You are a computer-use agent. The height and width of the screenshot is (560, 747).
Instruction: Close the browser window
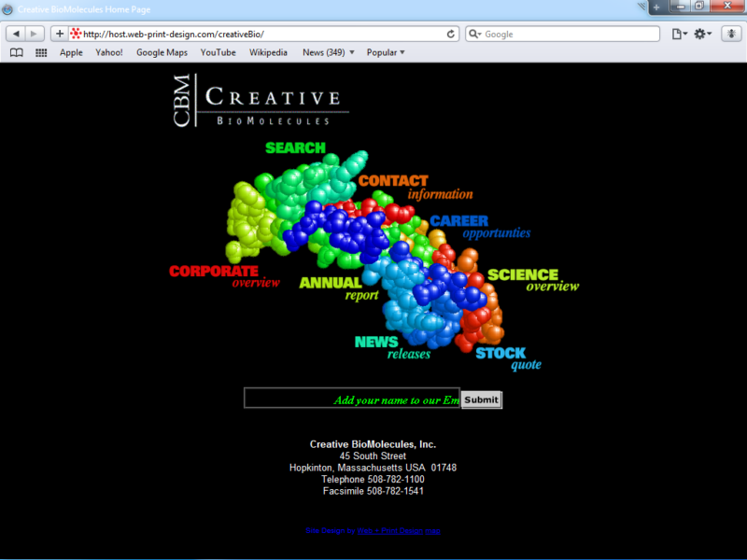[727, 7]
